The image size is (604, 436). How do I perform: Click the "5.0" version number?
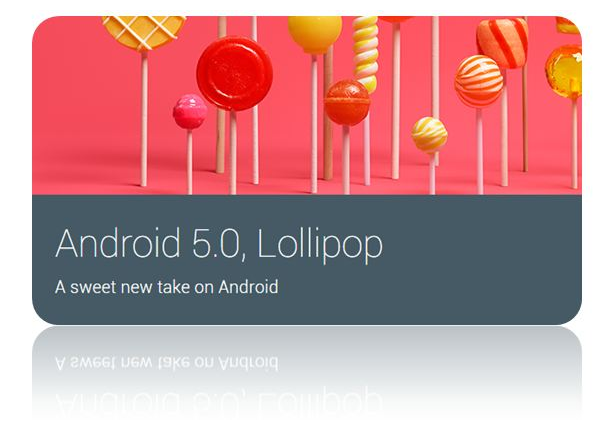pyautogui.click(x=215, y=243)
